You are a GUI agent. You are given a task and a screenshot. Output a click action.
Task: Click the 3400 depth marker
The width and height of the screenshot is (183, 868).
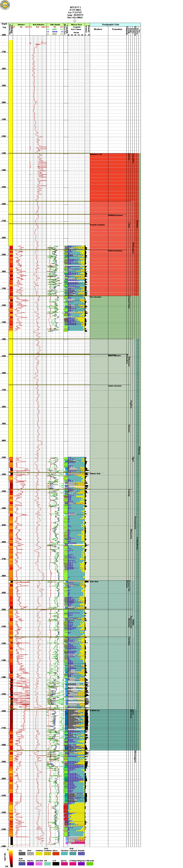click(x=4, y=339)
